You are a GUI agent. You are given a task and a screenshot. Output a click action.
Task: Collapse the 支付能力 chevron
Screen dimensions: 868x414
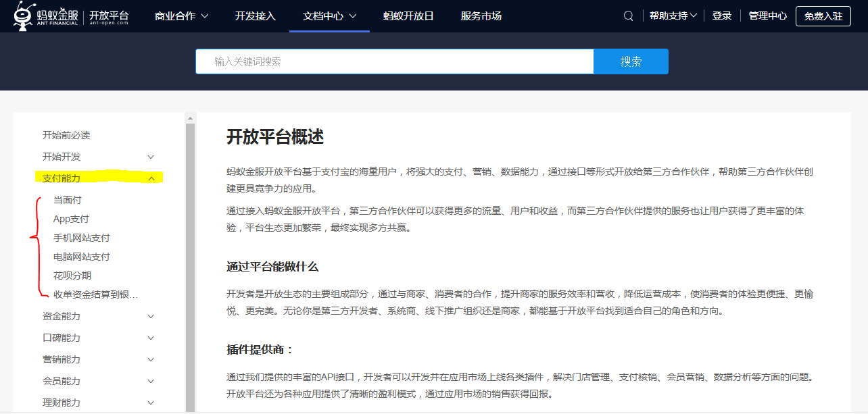(x=151, y=178)
